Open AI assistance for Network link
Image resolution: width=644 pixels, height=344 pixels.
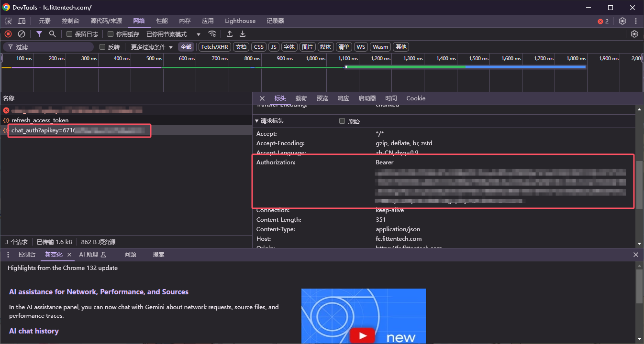click(99, 292)
